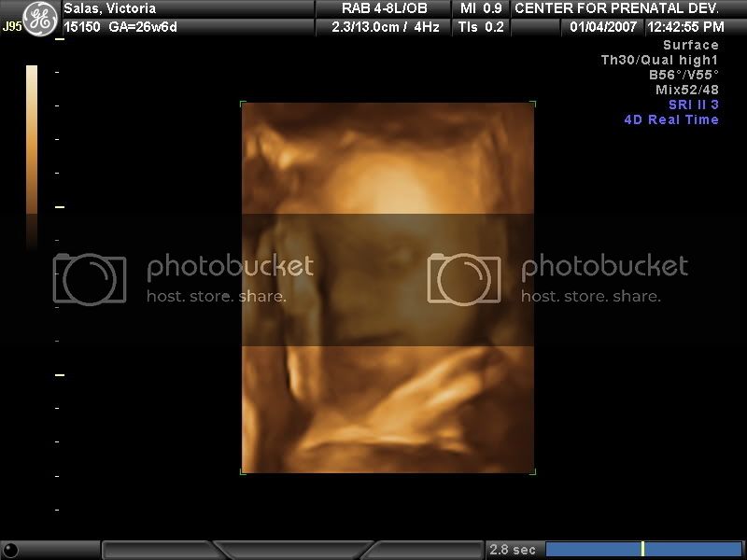Click the GE logo icon
The height and width of the screenshot is (560, 747).
pyautogui.click(x=38, y=17)
